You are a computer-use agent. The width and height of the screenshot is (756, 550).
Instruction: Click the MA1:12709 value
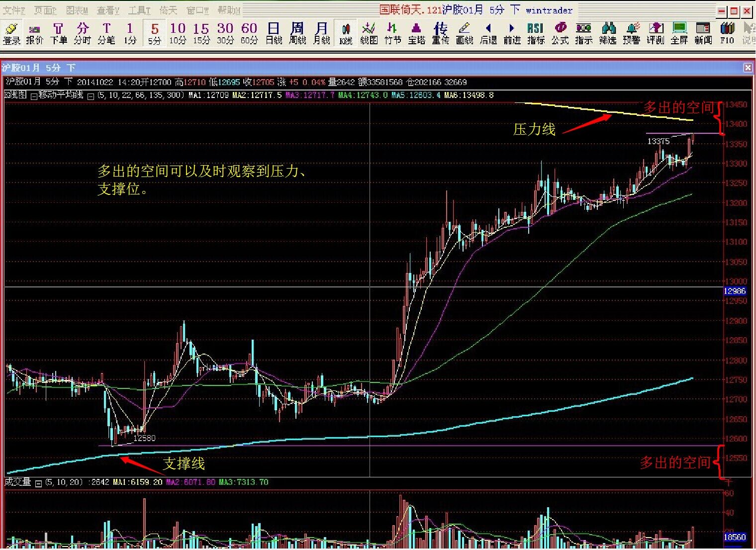tap(208, 95)
